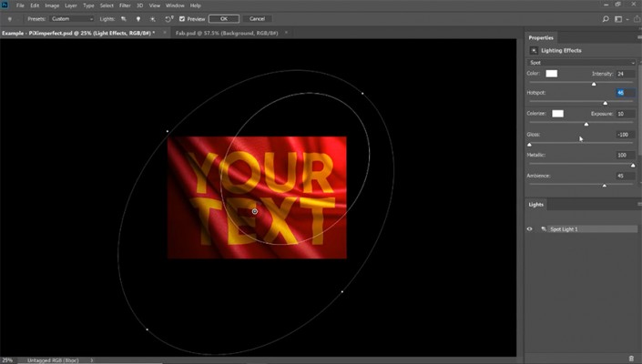
Task: Open the workspace layout switcher icon
Action: coord(618,19)
